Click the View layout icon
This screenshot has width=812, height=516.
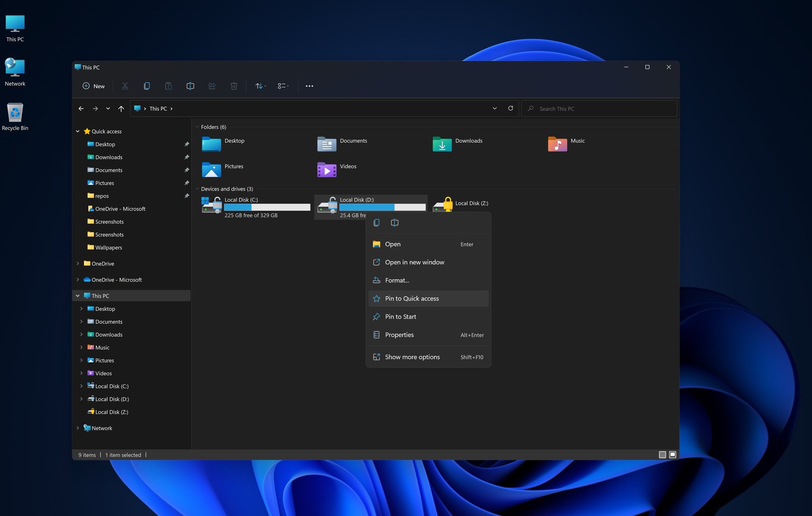[x=283, y=86]
